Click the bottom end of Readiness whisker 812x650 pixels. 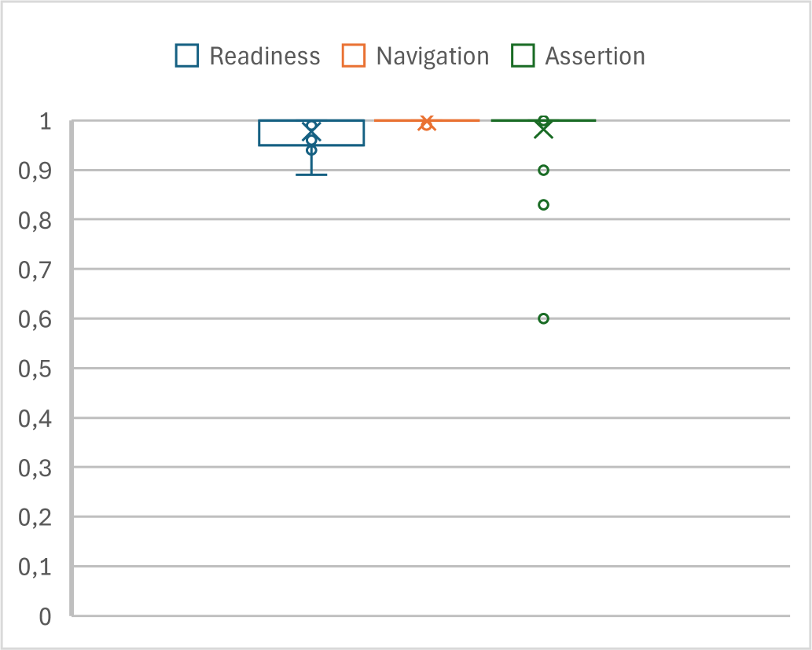pos(311,174)
